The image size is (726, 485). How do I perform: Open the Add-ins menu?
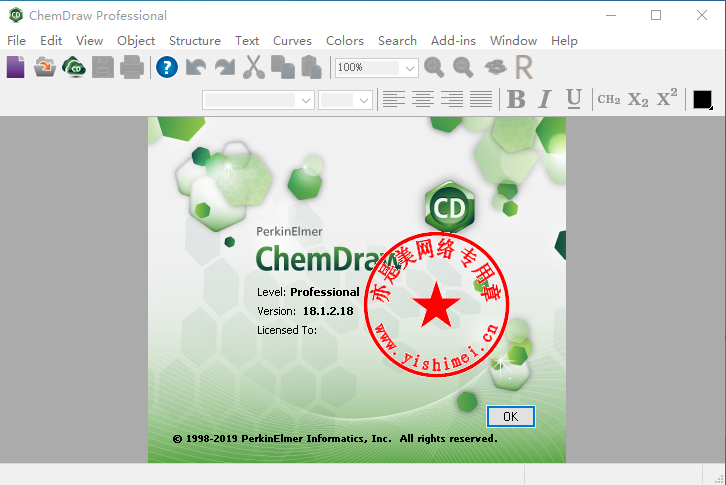pyautogui.click(x=453, y=41)
